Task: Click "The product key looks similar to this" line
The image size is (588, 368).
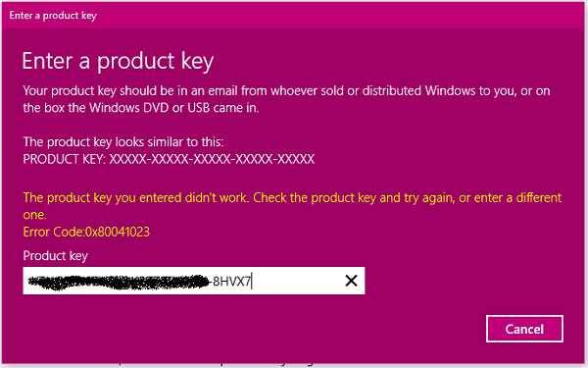Action: coord(123,142)
